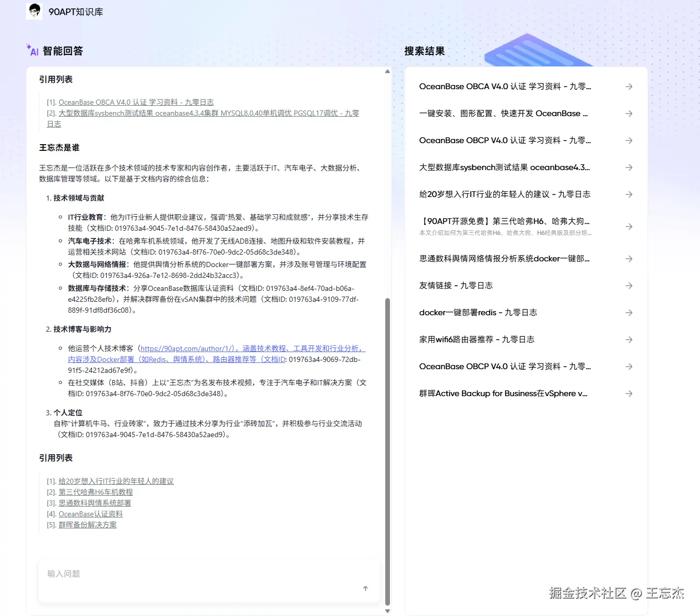The width and height of the screenshot is (700, 616).
Task: Open citation OceanBase认证资料
Action: 91,514
